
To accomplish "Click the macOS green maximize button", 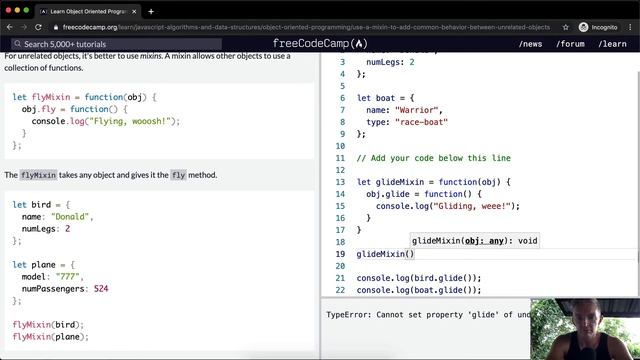I will click(x=26, y=10).
